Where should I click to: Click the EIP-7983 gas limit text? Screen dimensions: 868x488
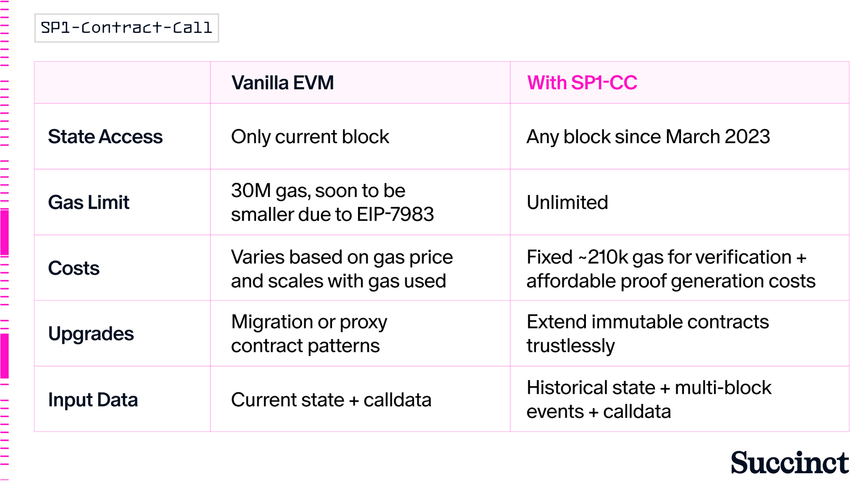[x=332, y=202]
